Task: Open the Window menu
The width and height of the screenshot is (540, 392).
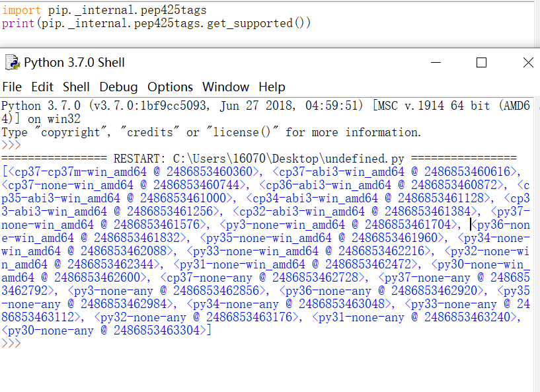Action: (225, 87)
